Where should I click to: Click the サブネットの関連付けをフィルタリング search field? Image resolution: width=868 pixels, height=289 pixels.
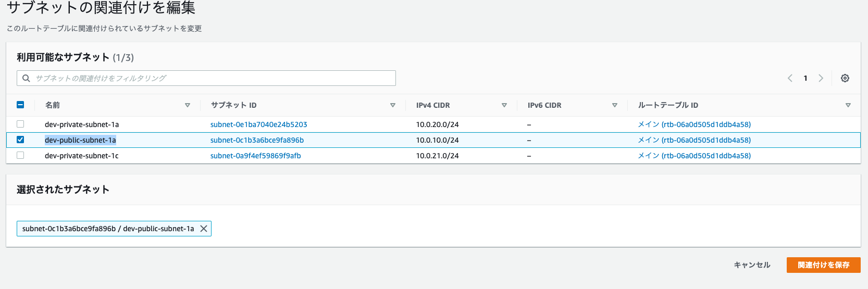pyautogui.click(x=206, y=78)
